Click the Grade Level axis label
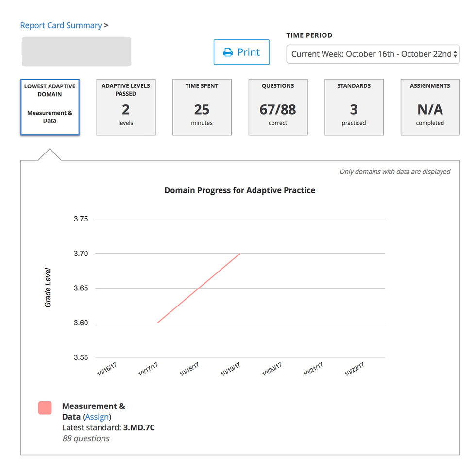The width and height of the screenshot is (476, 476). [x=48, y=288]
